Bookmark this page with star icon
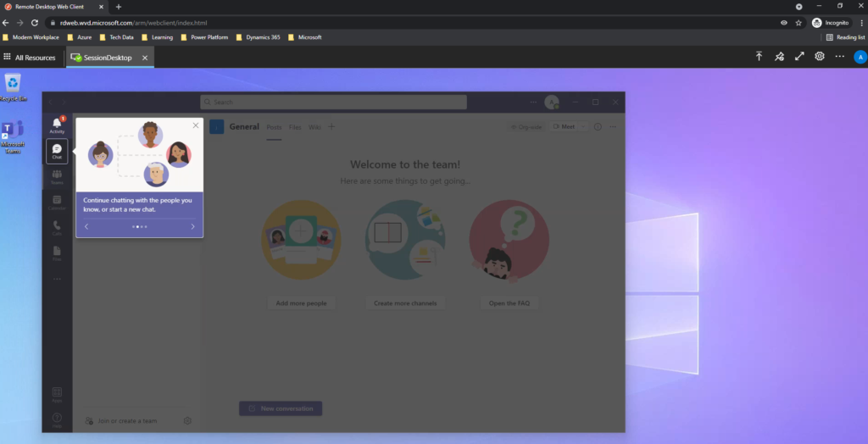Viewport: 868px width, 444px height. tap(798, 23)
